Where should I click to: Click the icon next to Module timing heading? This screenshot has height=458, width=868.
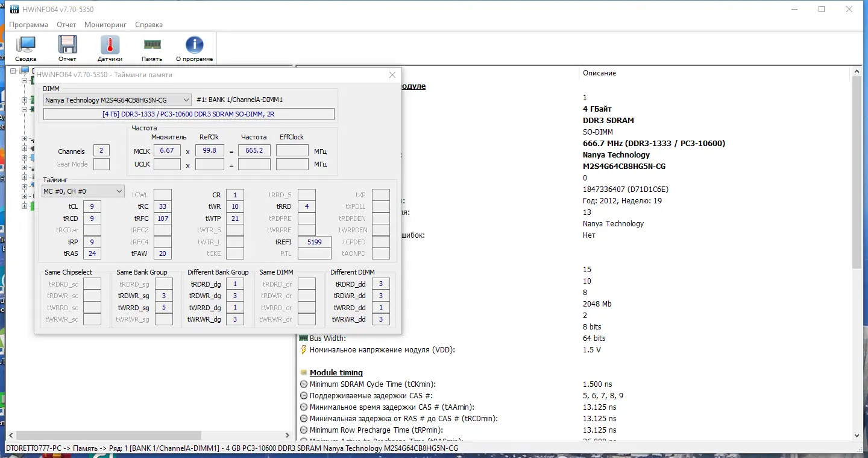coord(304,373)
